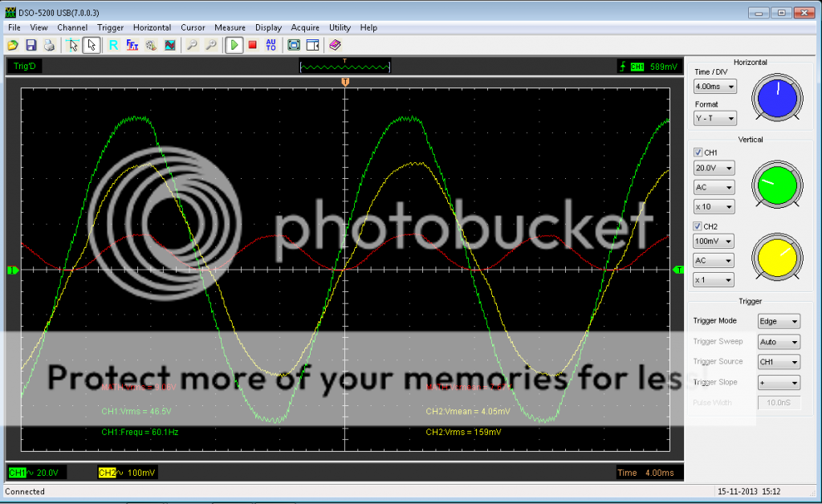
Task: Open the CH2 100mV volts dropdown
Action: coord(714,241)
